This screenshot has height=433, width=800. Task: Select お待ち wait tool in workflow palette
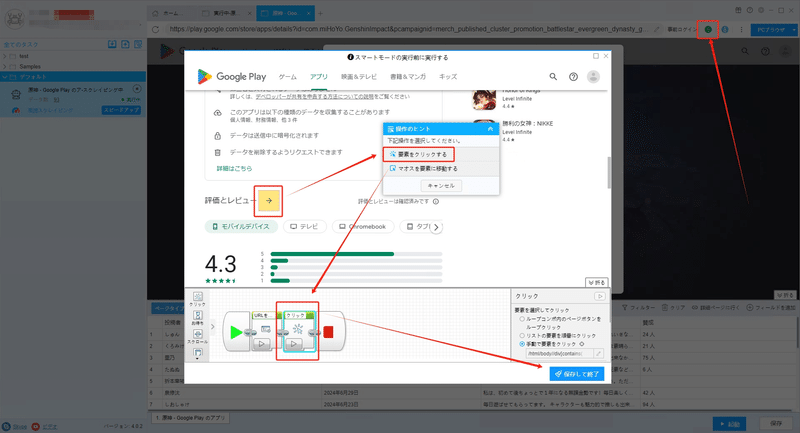pos(197,318)
